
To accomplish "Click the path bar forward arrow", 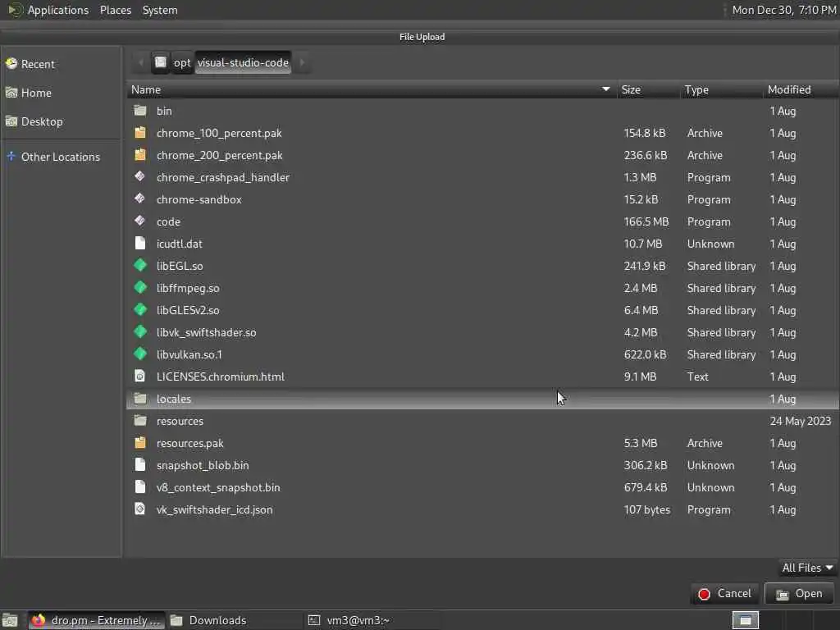I will click(302, 62).
